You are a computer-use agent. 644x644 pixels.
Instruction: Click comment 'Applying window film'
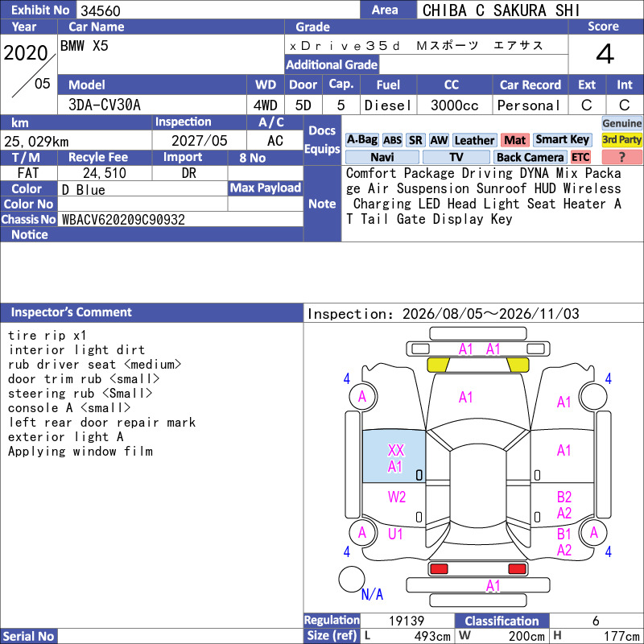pyautogui.click(x=80, y=452)
